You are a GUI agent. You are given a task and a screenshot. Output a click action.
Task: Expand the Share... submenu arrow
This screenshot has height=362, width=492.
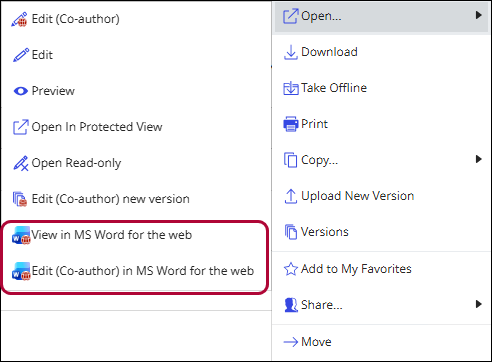pyautogui.click(x=479, y=304)
